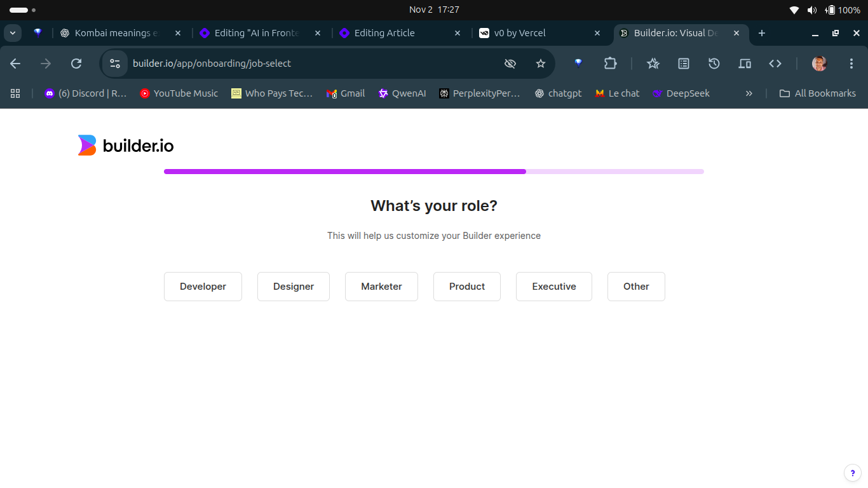Close the Editing Article tab
This screenshot has width=868, height=488.
[458, 33]
